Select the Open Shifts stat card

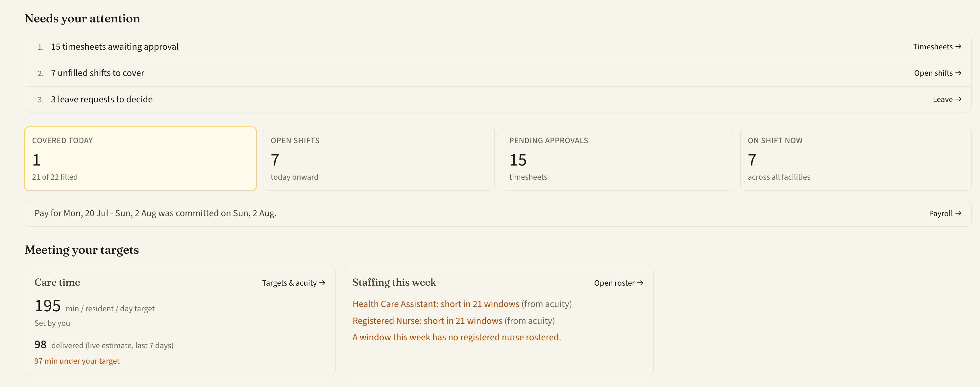click(x=379, y=159)
